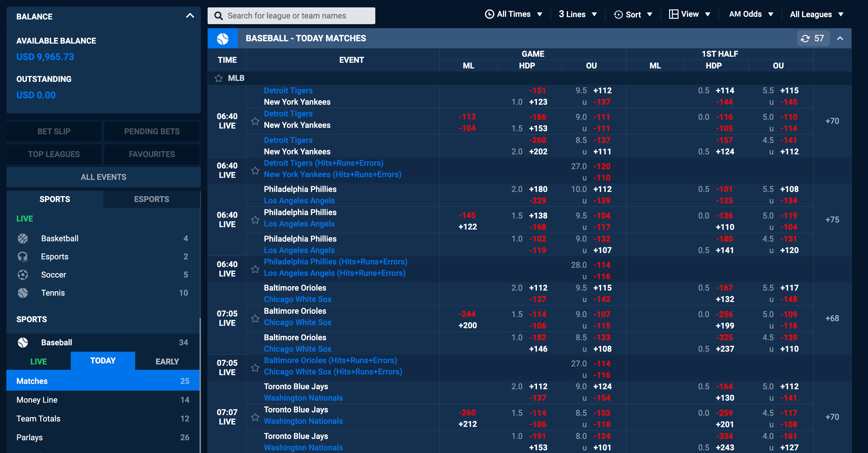868x453 pixels.
Task: Click the sort icon beside Sort
Action: tap(618, 14)
